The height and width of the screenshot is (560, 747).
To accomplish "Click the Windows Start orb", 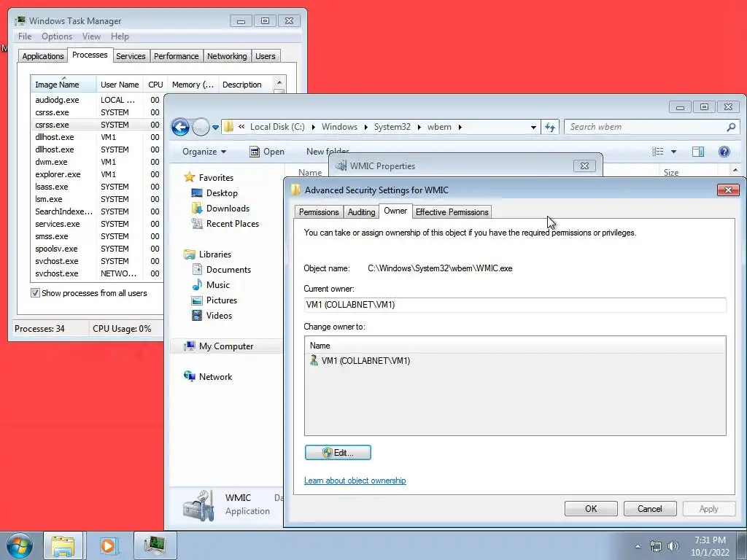I will click(20, 545).
